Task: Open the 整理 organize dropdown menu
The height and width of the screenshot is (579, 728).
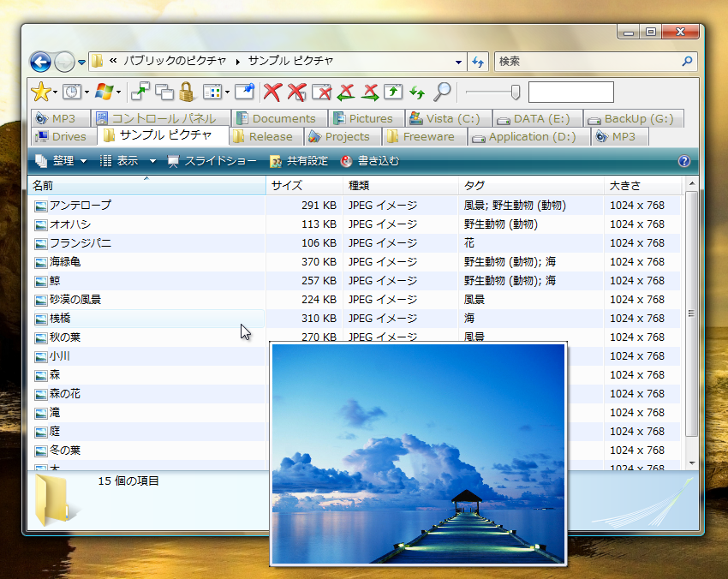Action: pos(61,161)
